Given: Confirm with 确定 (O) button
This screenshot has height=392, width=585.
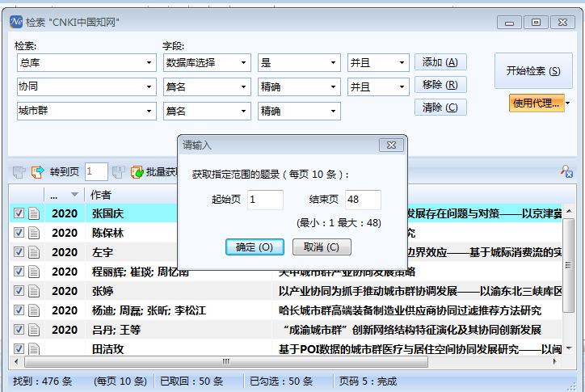Looking at the screenshot, I should 255,247.
